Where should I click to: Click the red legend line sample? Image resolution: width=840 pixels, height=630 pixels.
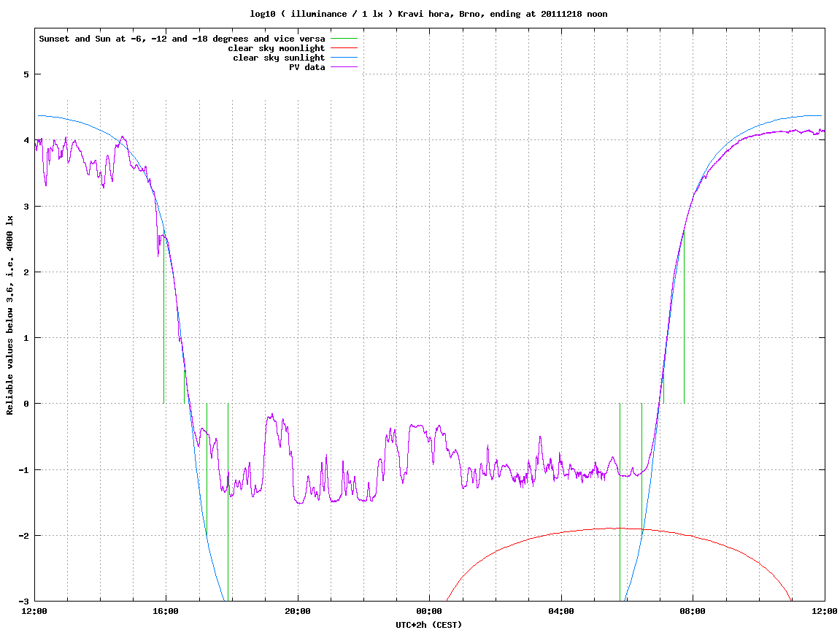point(344,48)
